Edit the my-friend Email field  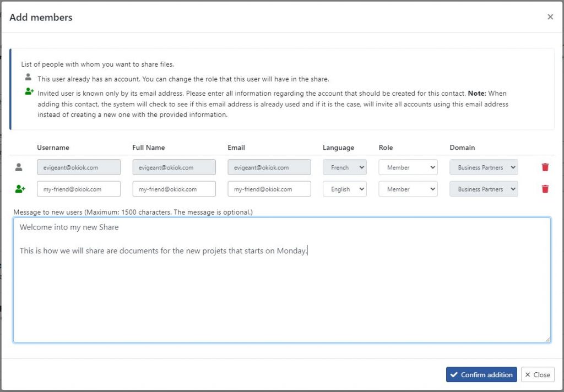(x=269, y=189)
